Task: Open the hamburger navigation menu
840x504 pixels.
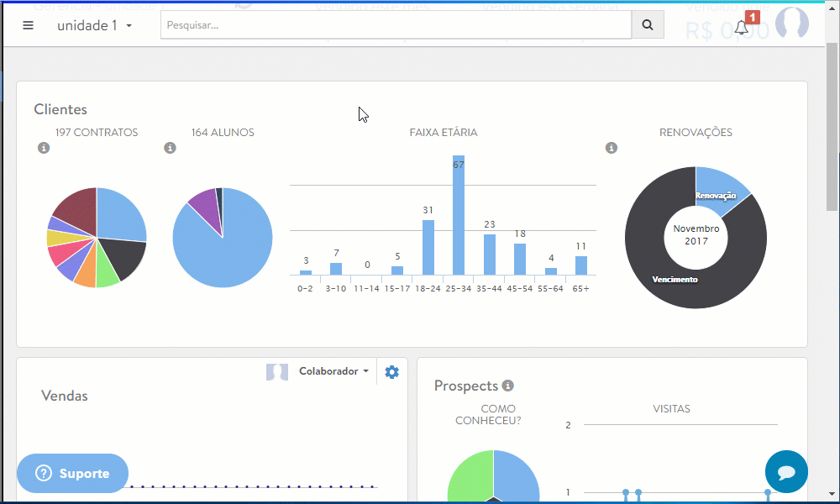Action: pyautogui.click(x=28, y=25)
